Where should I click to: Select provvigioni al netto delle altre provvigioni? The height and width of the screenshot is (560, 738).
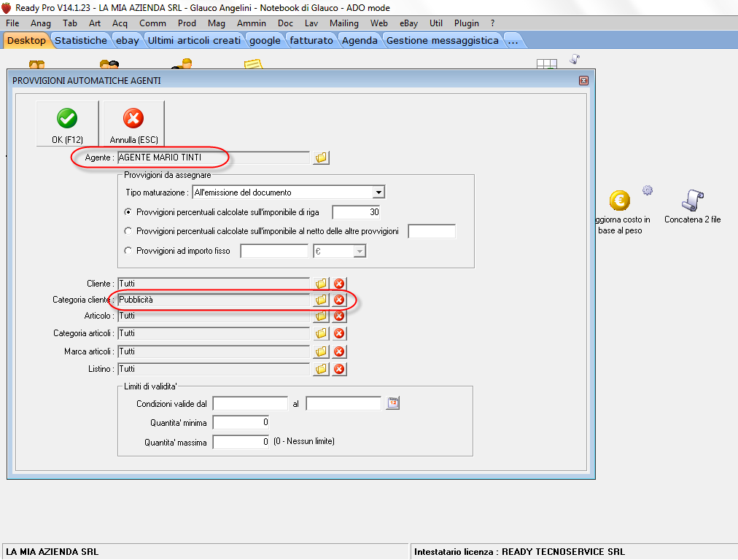pyautogui.click(x=128, y=231)
